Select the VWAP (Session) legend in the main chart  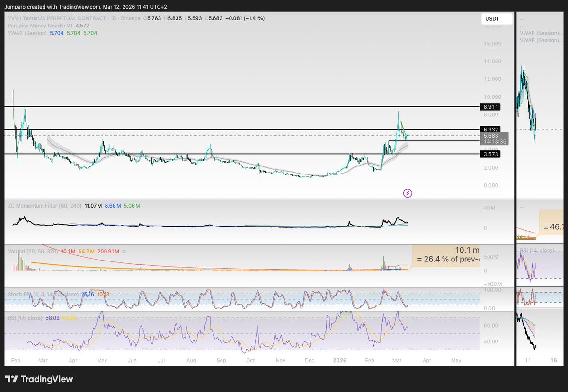point(27,33)
